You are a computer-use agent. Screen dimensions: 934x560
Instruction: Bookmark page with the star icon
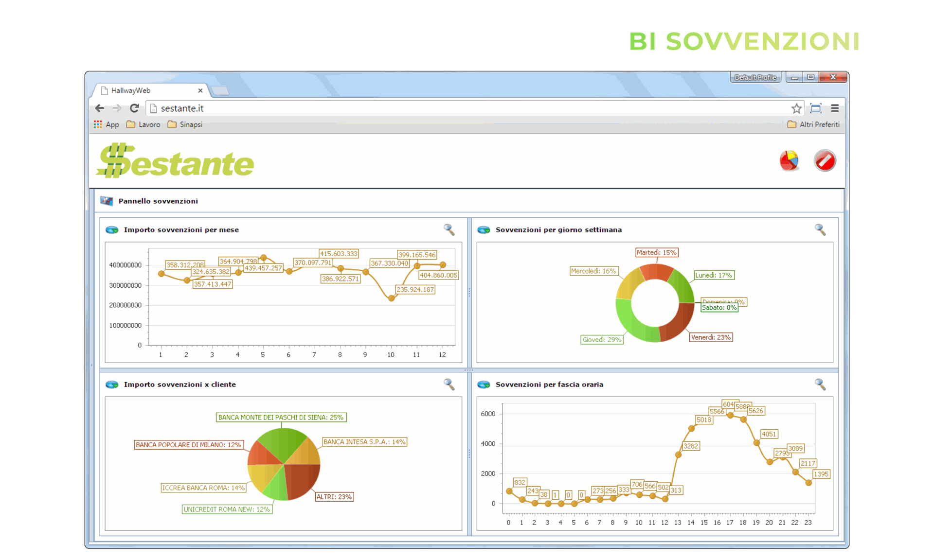point(796,108)
